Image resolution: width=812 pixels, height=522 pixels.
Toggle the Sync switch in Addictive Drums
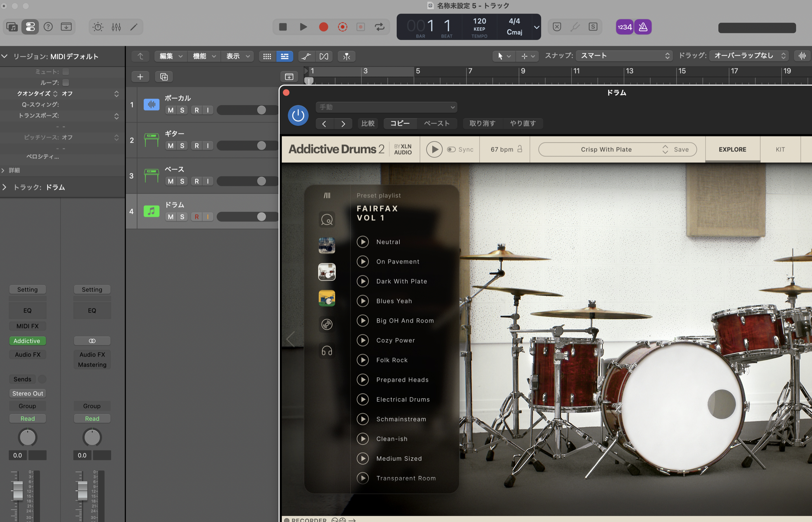451,150
